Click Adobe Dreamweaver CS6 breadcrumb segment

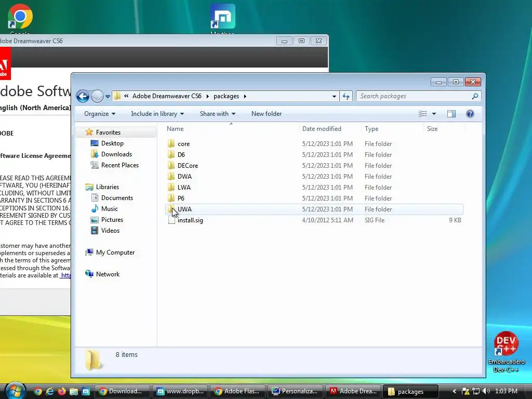pyautogui.click(x=167, y=96)
